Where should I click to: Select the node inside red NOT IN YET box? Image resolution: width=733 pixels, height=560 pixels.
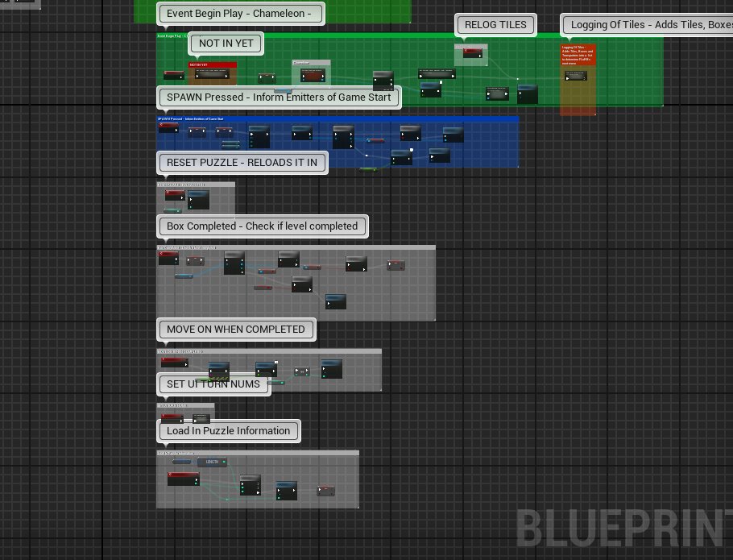tap(212, 74)
